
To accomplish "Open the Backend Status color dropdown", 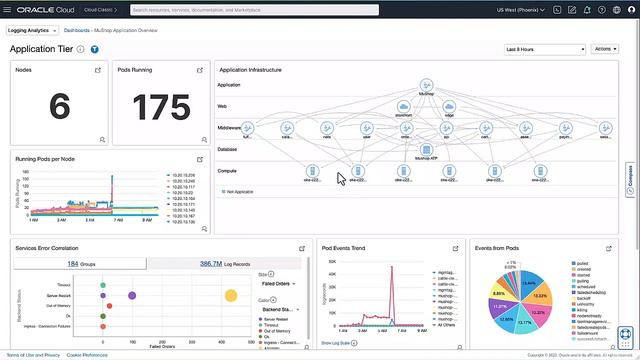I will pyautogui.click(x=280, y=309).
